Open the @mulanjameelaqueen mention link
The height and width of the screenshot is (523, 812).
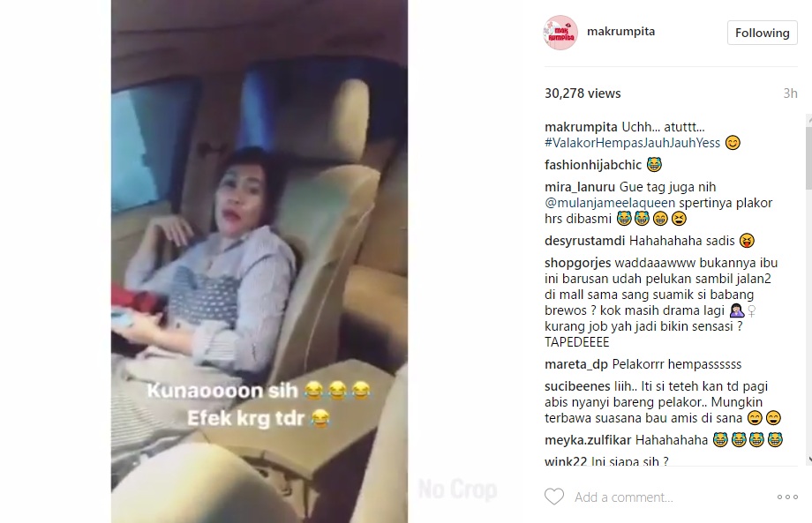point(610,203)
